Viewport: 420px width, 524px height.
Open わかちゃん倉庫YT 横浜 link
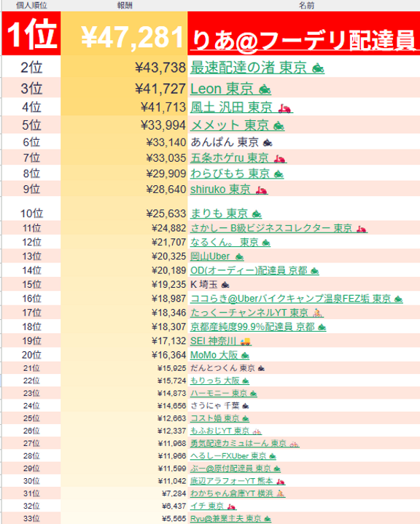pos(238,493)
